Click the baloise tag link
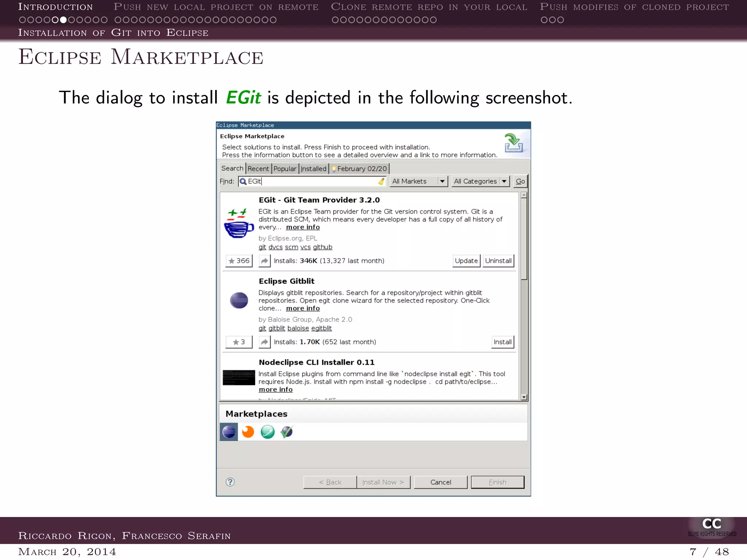Viewport: 747px width, 560px height. [x=298, y=328]
